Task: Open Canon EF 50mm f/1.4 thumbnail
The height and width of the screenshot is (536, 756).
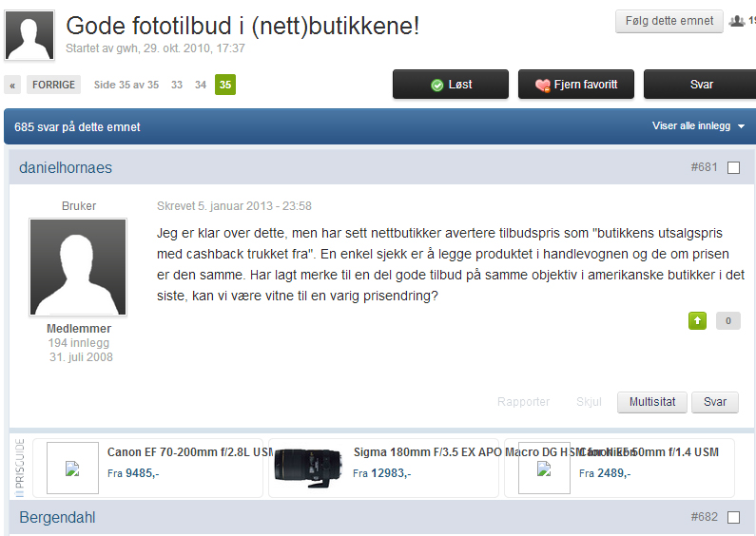Action: tap(544, 468)
